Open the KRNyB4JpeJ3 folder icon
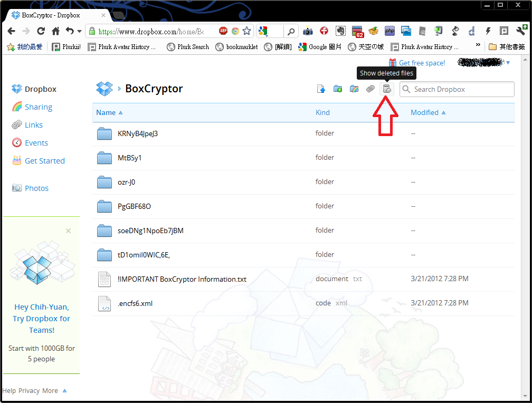 (104, 133)
